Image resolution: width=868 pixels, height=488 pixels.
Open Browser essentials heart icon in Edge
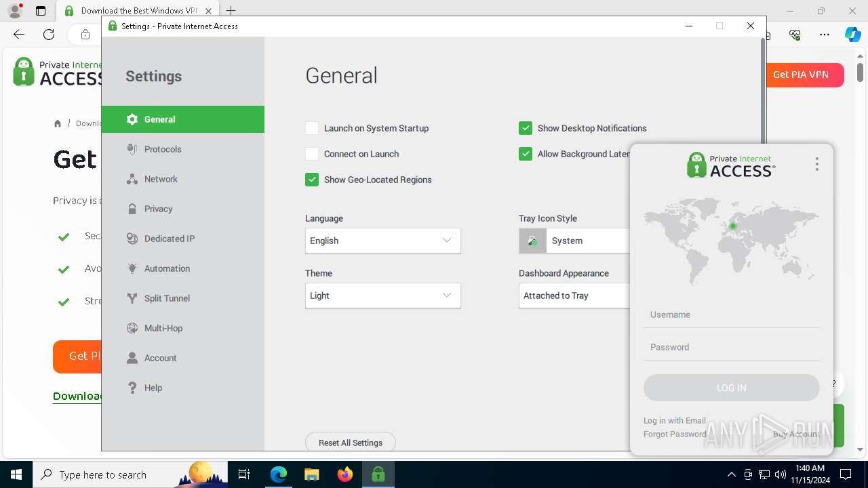tap(795, 35)
